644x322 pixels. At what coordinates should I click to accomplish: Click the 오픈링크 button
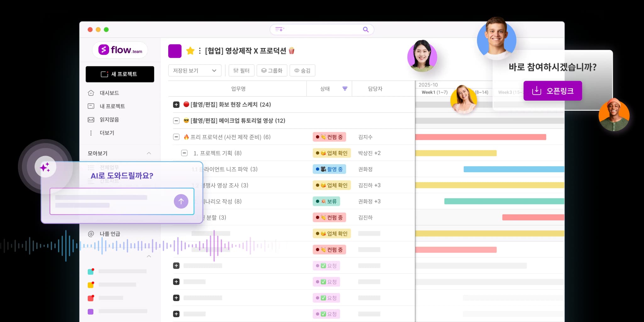(552, 91)
